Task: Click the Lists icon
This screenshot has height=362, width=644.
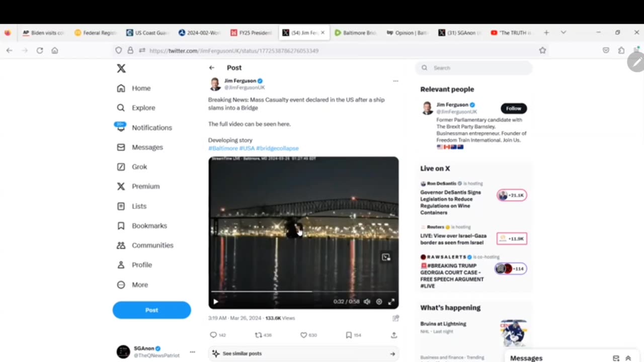Action: tap(121, 206)
